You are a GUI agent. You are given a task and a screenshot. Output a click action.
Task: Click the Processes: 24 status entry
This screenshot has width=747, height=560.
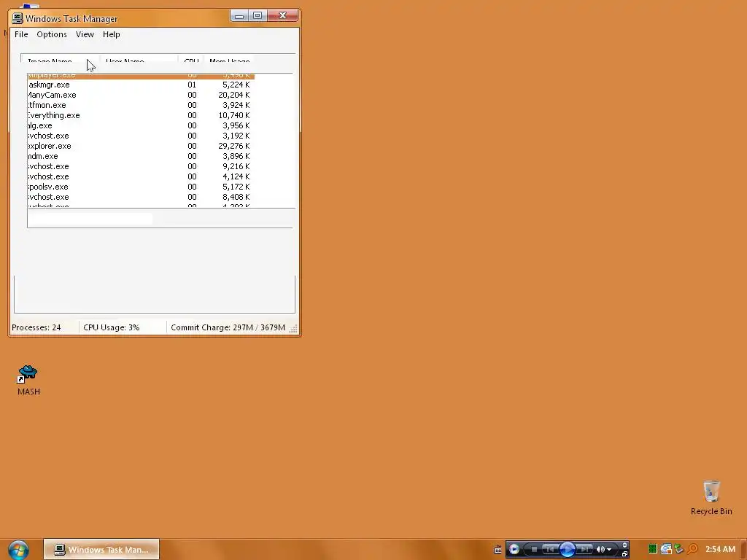[x=36, y=327]
